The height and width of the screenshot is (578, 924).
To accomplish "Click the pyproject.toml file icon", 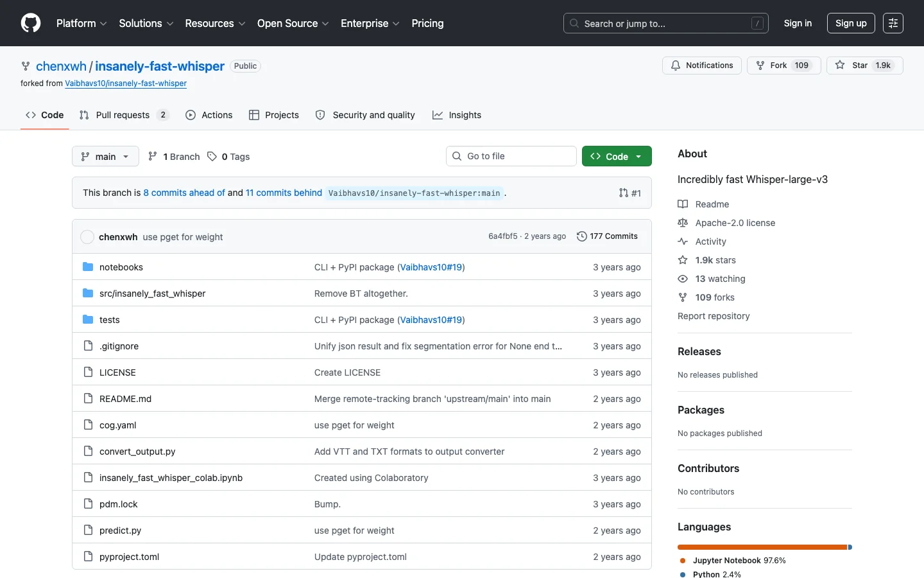I will [x=88, y=556].
